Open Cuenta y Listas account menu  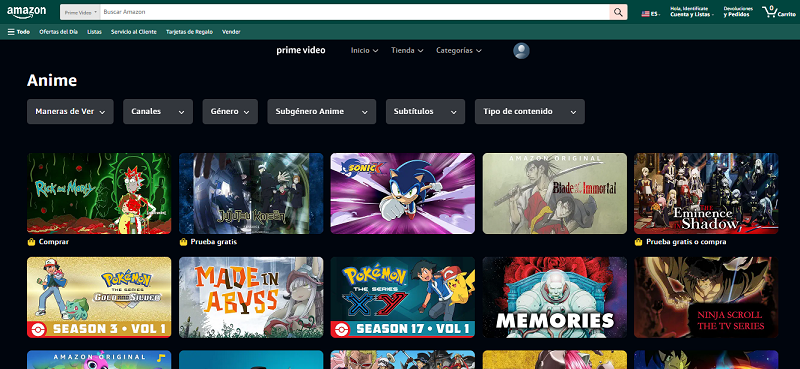pyautogui.click(x=692, y=12)
